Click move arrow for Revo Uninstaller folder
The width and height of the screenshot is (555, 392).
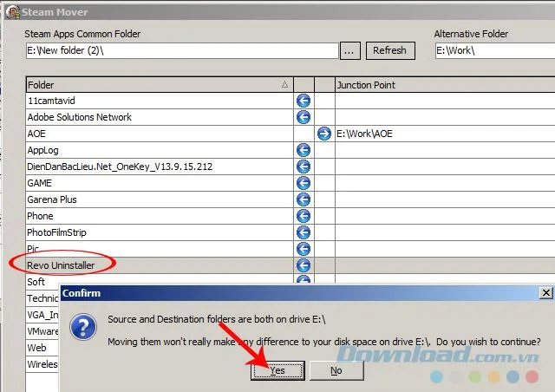tap(304, 265)
